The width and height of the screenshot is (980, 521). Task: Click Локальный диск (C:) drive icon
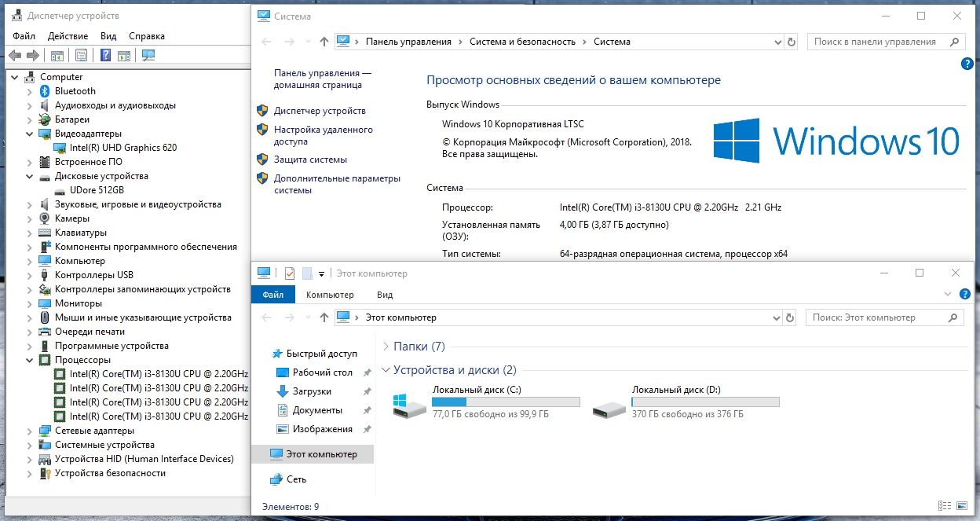pos(409,406)
